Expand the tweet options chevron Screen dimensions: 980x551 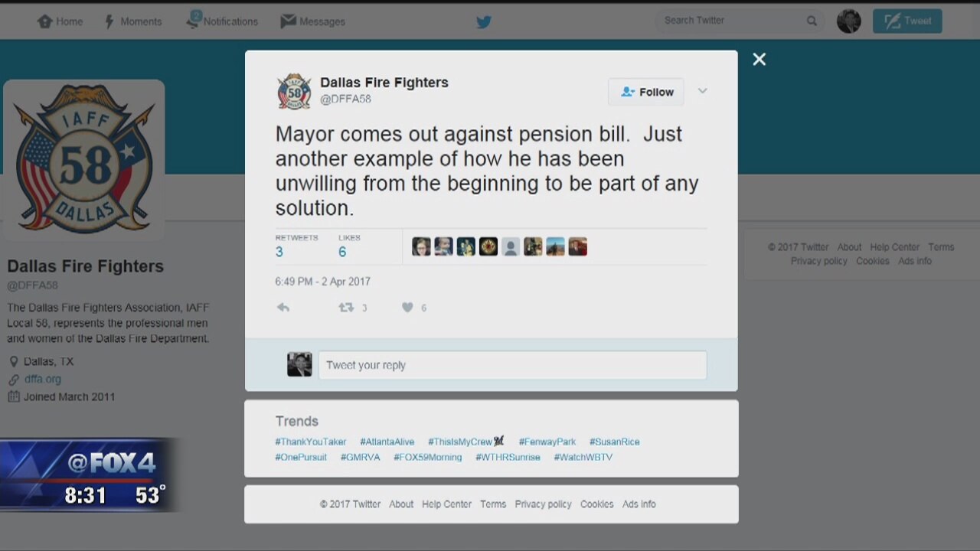702,91
